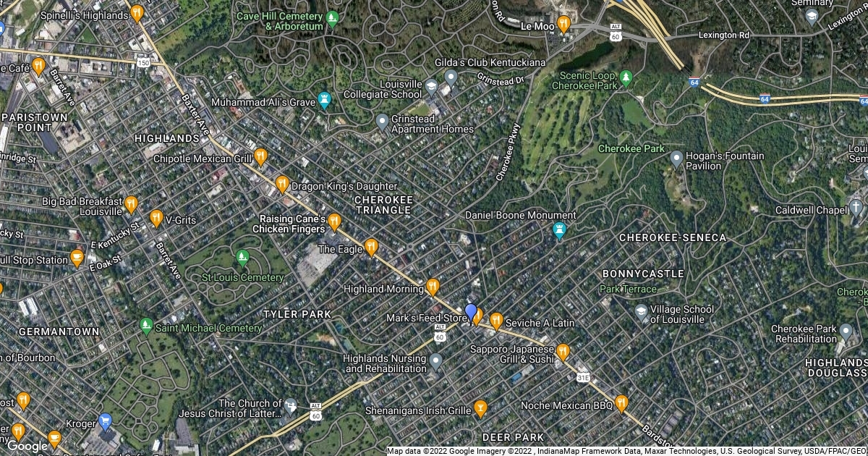Click the Google logo link
The width and height of the screenshot is (868, 456).
tap(27, 447)
